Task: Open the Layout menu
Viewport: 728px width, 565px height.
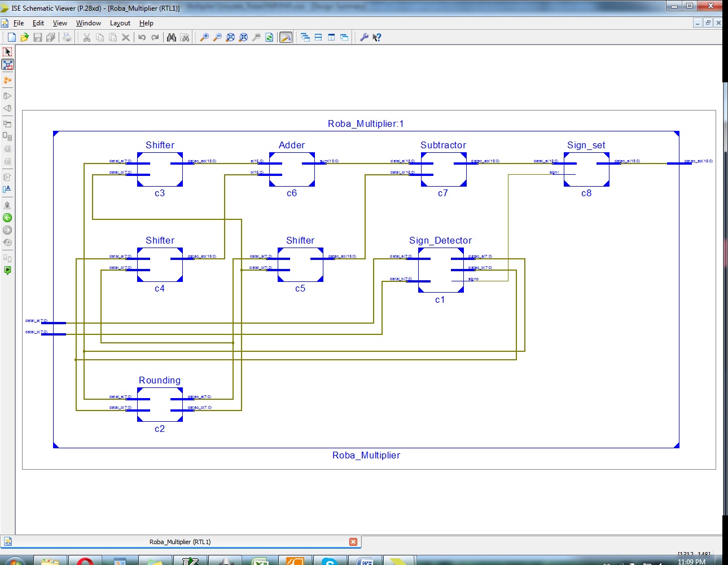Action: tap(120, 23)
